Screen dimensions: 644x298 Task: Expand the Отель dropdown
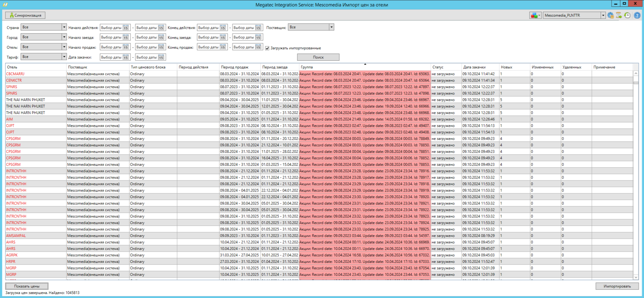click(64, 47)
